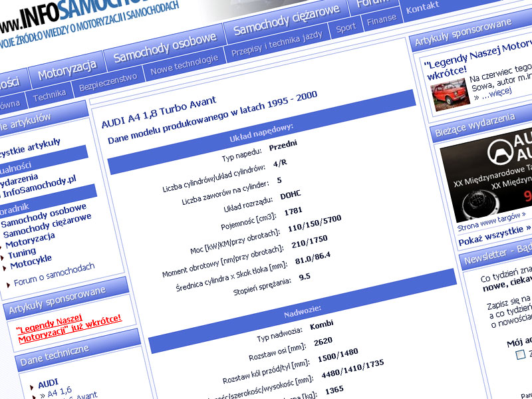Click the 'Stopień sprężania:' label

(x=262, y=287)
